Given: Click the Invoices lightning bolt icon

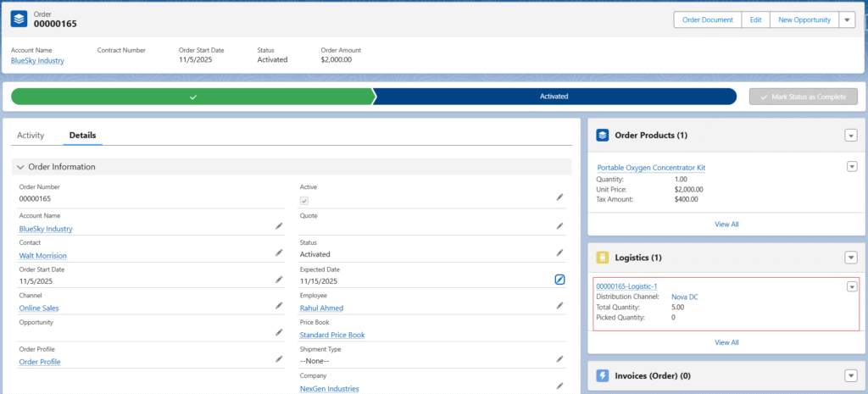Looking at the screenshot, I should pyautogui.click(x=603, y=375).
